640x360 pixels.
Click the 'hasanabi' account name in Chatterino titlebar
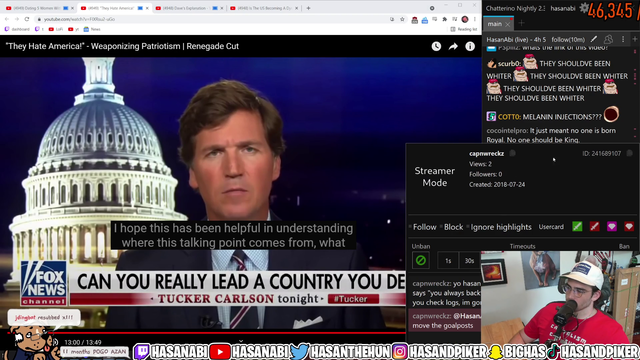tap(563, 8)
